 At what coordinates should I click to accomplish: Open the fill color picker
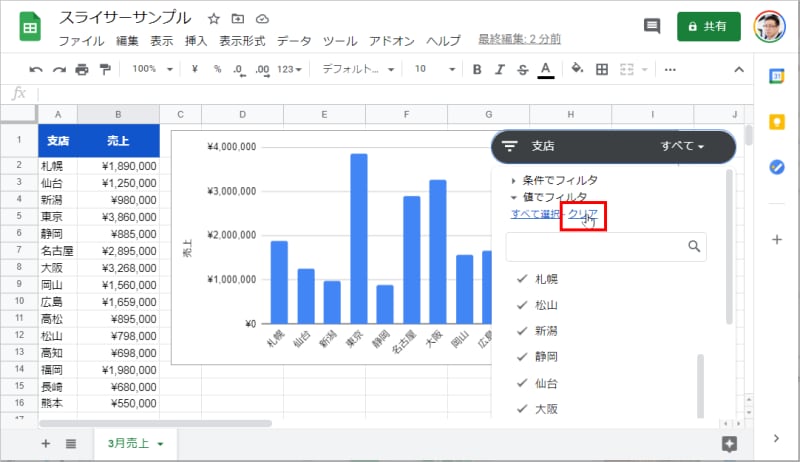pos(577,68)
